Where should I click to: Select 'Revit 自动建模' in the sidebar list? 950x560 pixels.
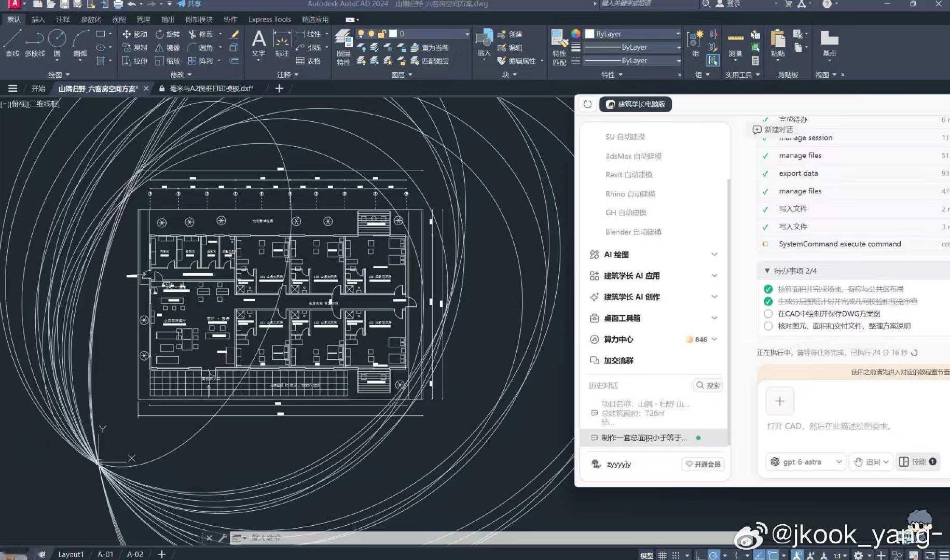(x=629, y=175)
